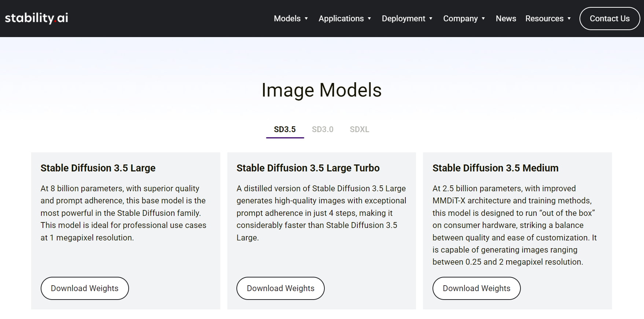Download weights for Stable Diffusion 3.5 Large
This screenshot has height=319, width=644.
pos(85,288)
